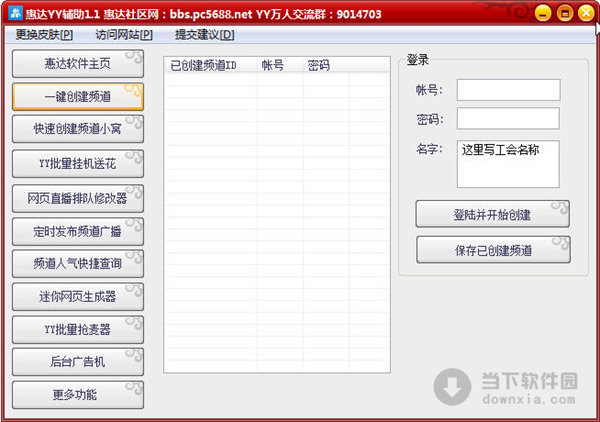Click 登陆并开始创建 button
This screenshot has height=422, width=600.
pyautogui.click(x=492, y=214)
